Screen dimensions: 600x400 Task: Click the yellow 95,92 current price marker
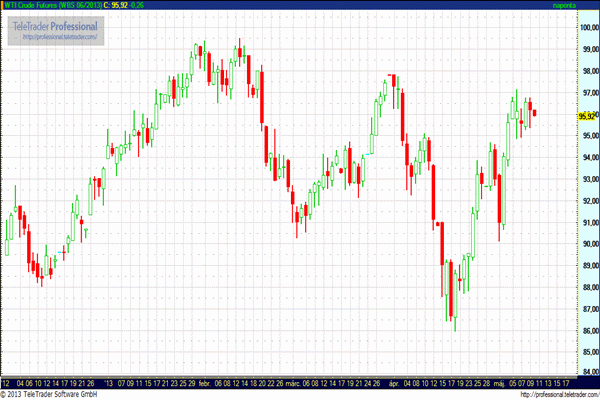point(588,115)
